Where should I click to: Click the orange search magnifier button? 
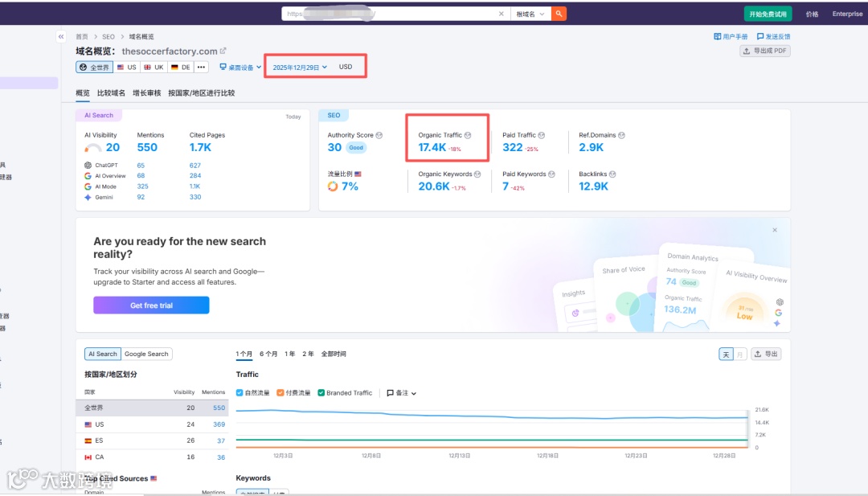coord(559,14)
